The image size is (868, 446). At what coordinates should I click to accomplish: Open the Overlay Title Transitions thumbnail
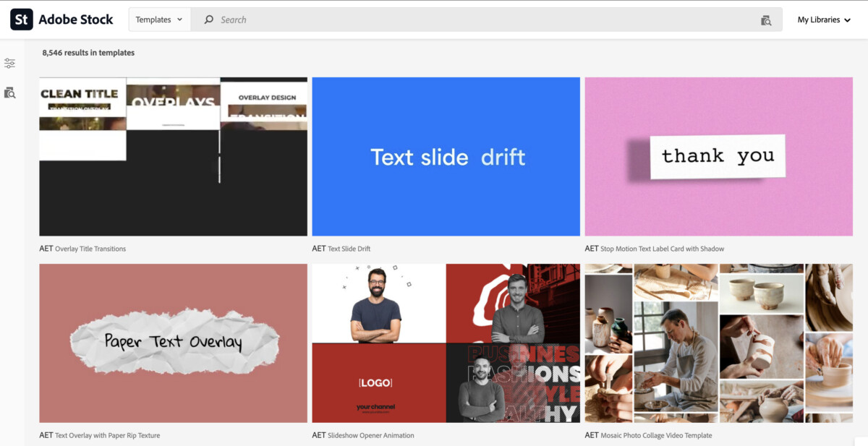(x=173, y=156)
